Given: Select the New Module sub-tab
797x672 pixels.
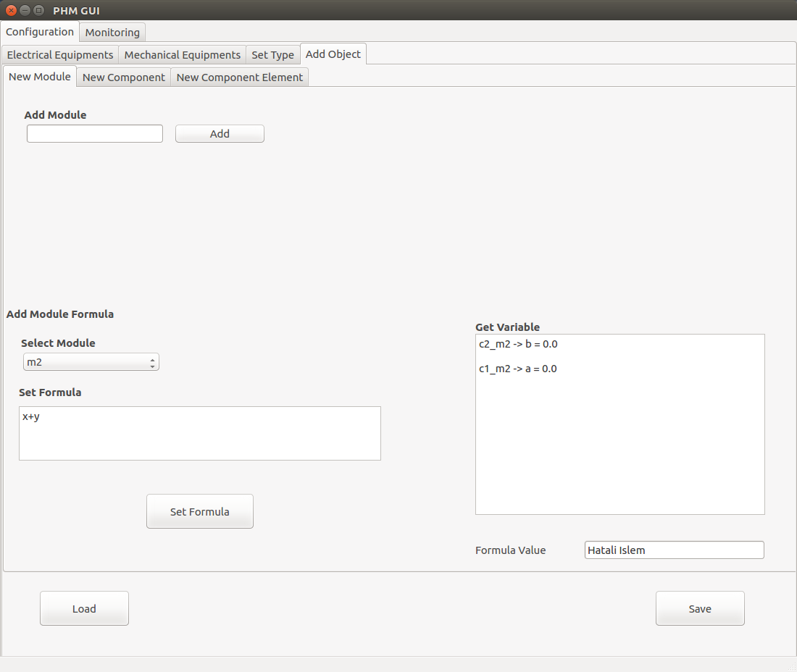Looking at the screenshot, I should (x=40, y=77).
